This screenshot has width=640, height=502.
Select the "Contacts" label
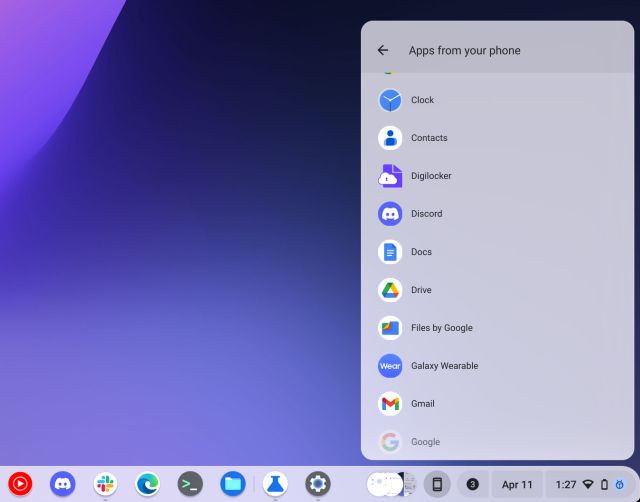(429, 138)
